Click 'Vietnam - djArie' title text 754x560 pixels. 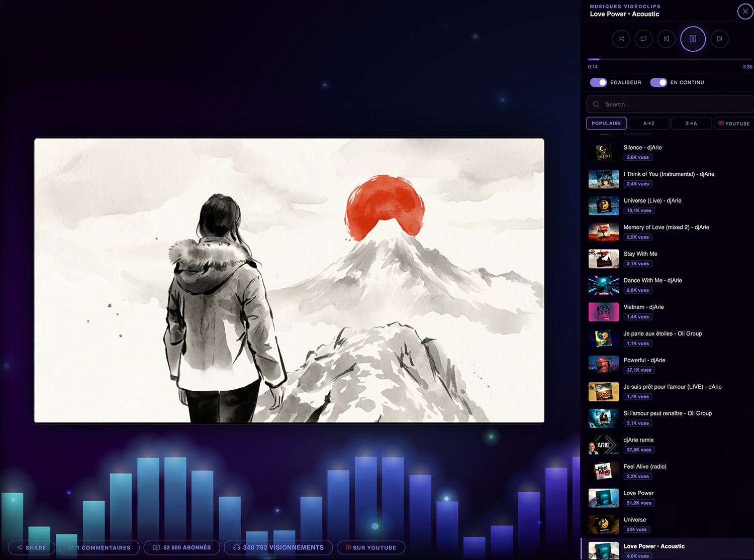644,307
